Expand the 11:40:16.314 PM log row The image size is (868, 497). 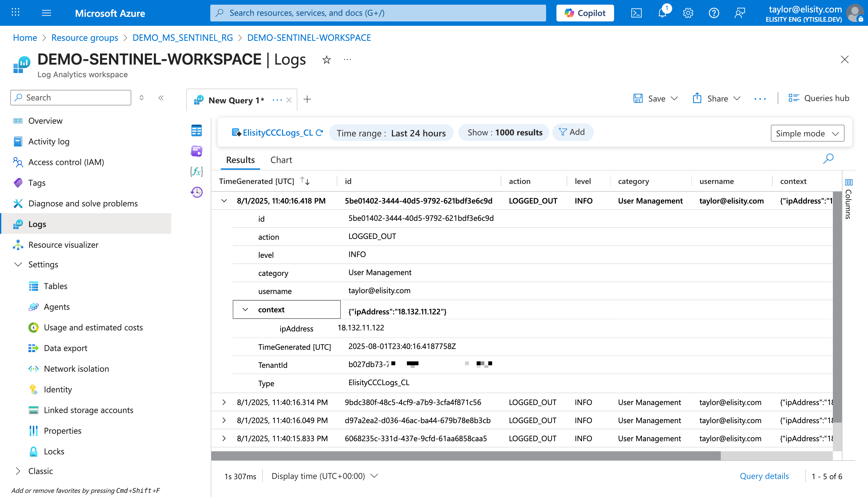pyautogui.click(x=224, y=402)
